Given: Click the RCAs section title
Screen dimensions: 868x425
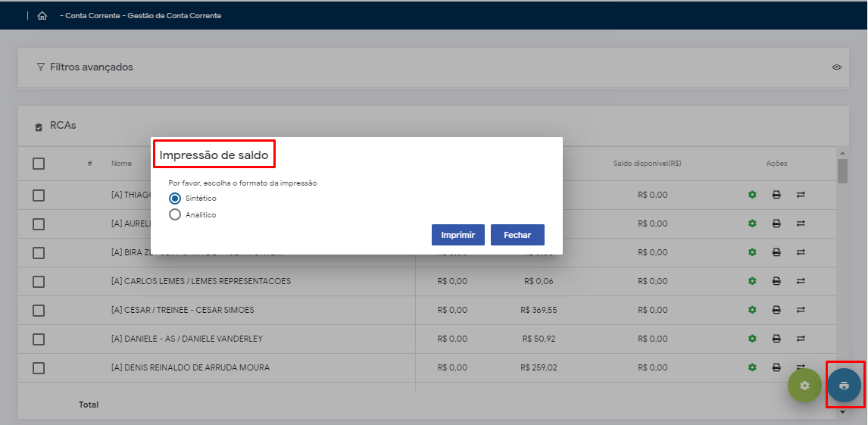Looking at the screenshot, I should click(63, 126).
